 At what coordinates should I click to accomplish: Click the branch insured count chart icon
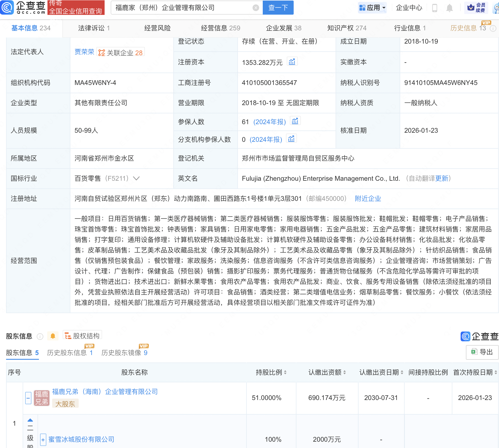click(291, 139)
